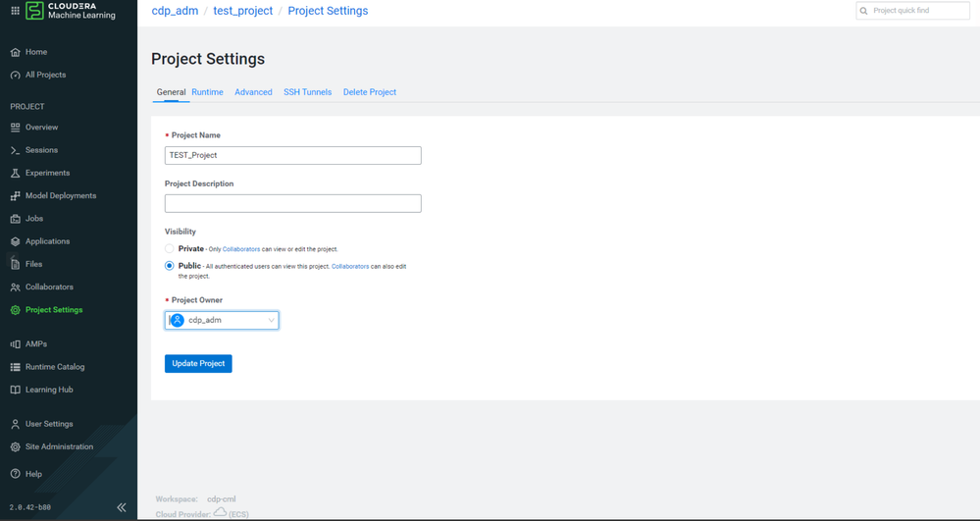The height and width of the screenshot is (521, 980).
Task: Click Project Settings breadcrumb link
Action: click(328, 11)
